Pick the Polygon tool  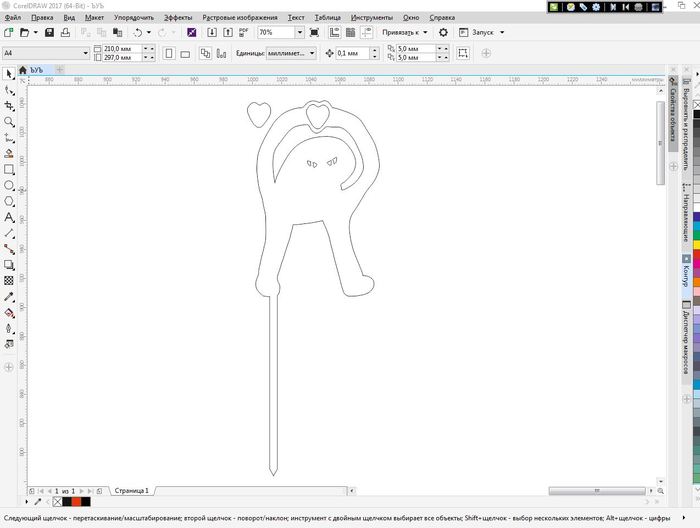[9, 201]
